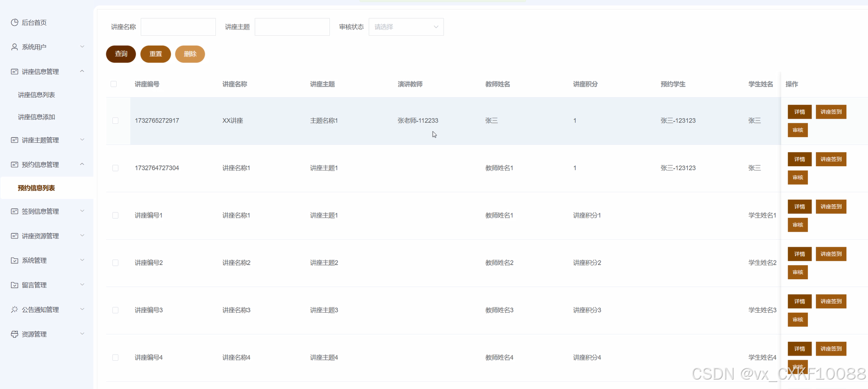
Task: Click the 公告通知管理 sparkle icon
Action: [x=15, y=309]
